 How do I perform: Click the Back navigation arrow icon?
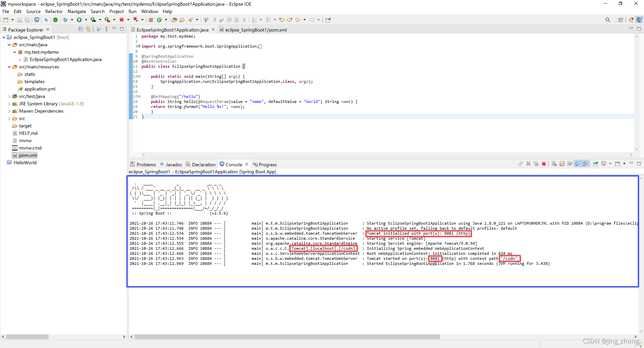(x=297, y=20)
